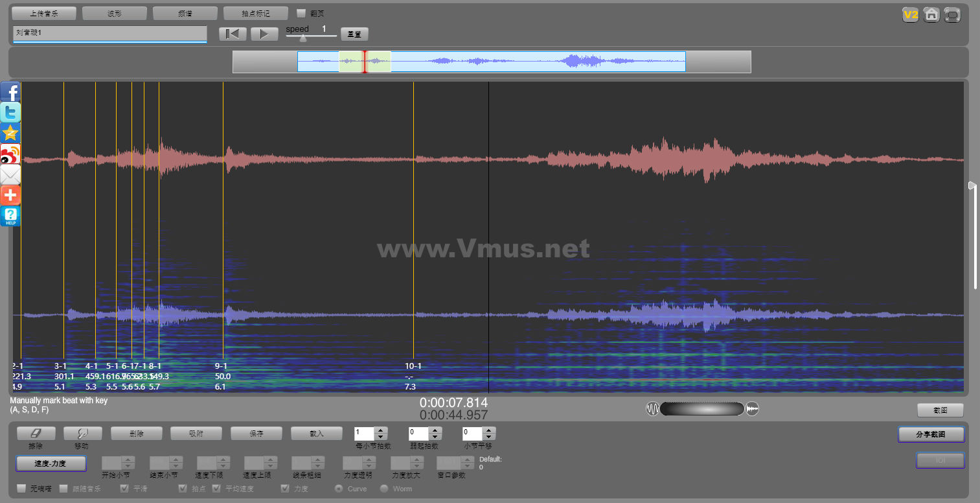Image resolution: width=980 pixels, height=503 pixels.
Task: Select the eraser (擦除) tool
Action: (36, 434)
